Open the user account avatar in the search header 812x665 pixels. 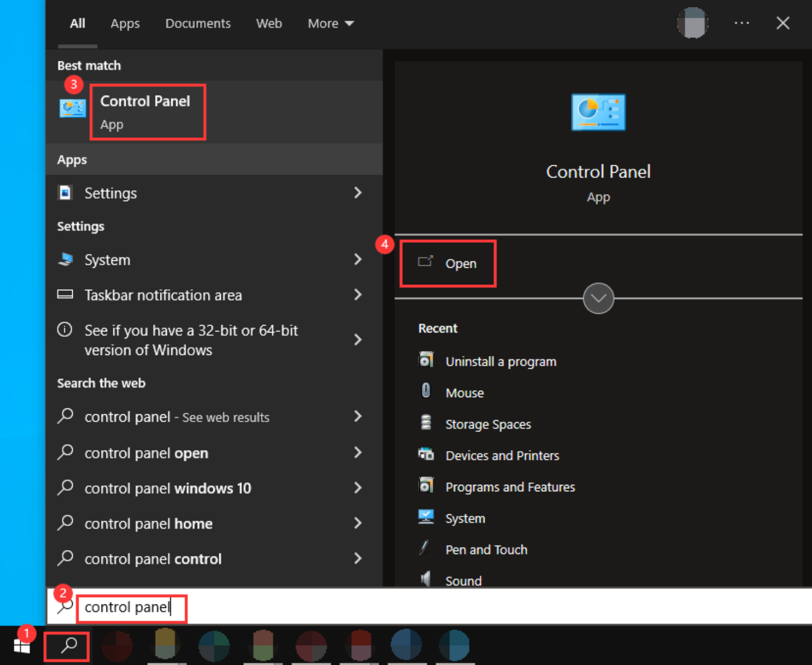click(x=692, y=23)
